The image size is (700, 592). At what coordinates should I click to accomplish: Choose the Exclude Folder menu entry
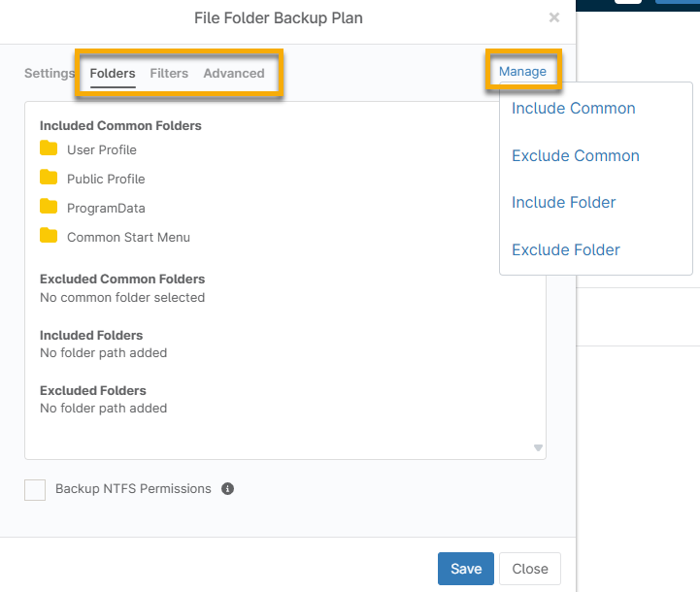coord(566,249)
